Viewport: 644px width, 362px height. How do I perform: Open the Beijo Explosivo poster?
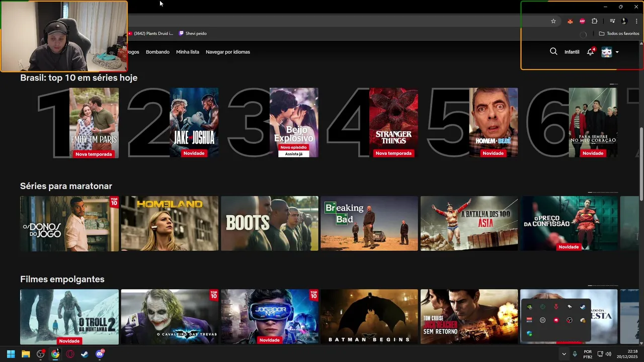point(294,123)
